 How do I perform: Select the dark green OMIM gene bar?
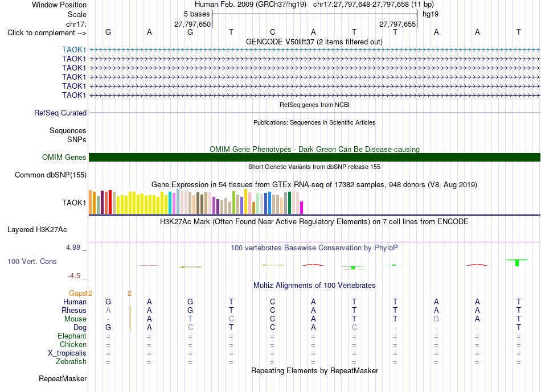tap(314, 157)
